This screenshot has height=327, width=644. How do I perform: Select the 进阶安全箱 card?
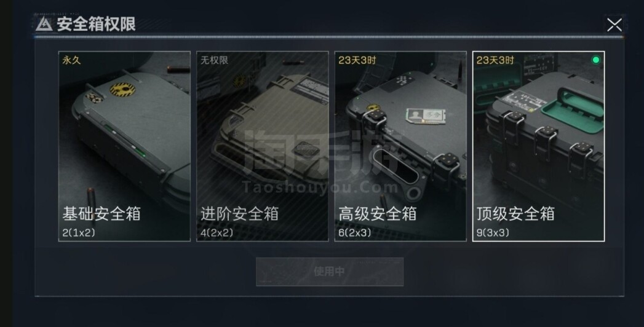263,146
